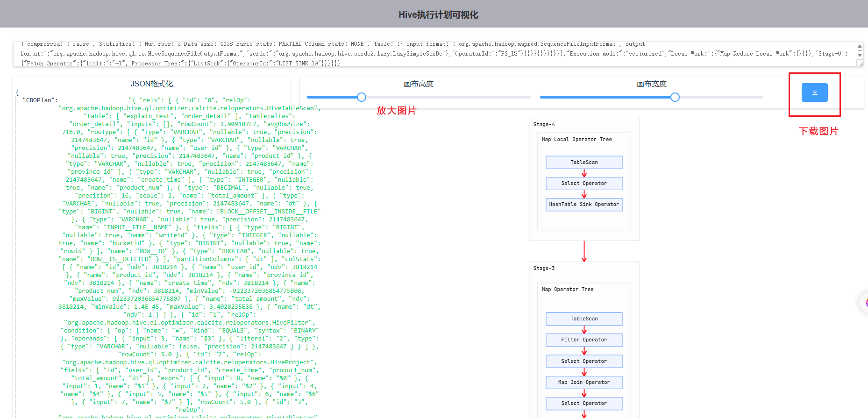Click the Map Join Operator node
Screen dimensions: 868x418
584,383
